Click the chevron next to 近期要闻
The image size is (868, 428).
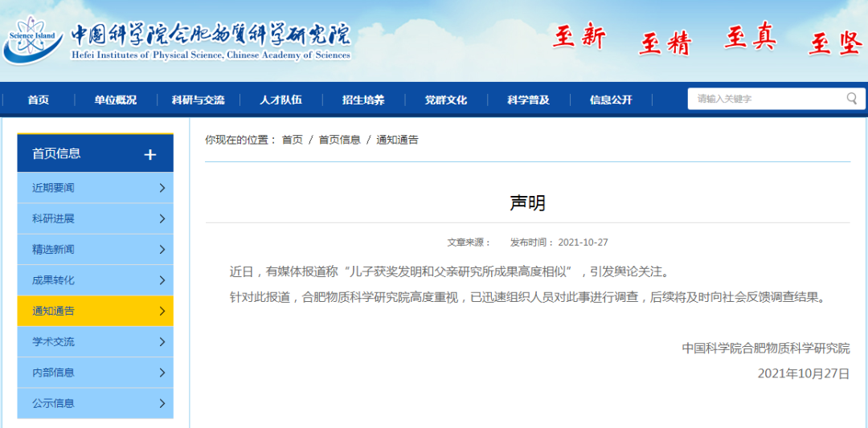(162, 188)
